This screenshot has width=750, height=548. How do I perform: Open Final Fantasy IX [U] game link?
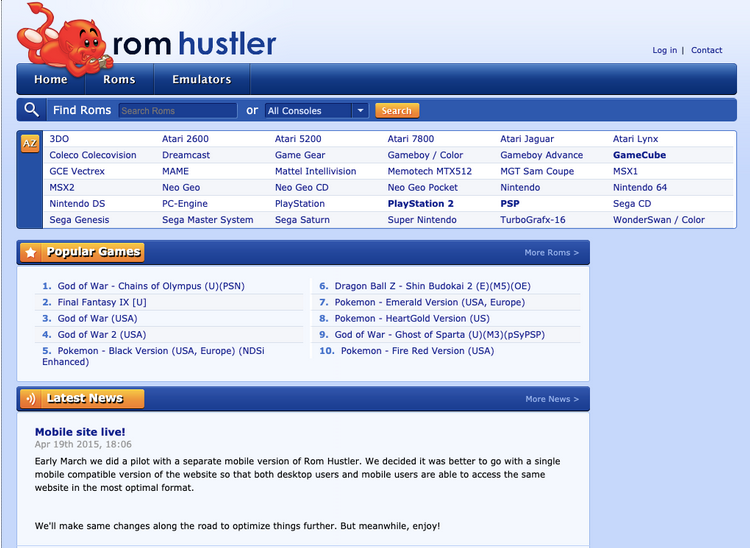102,302
